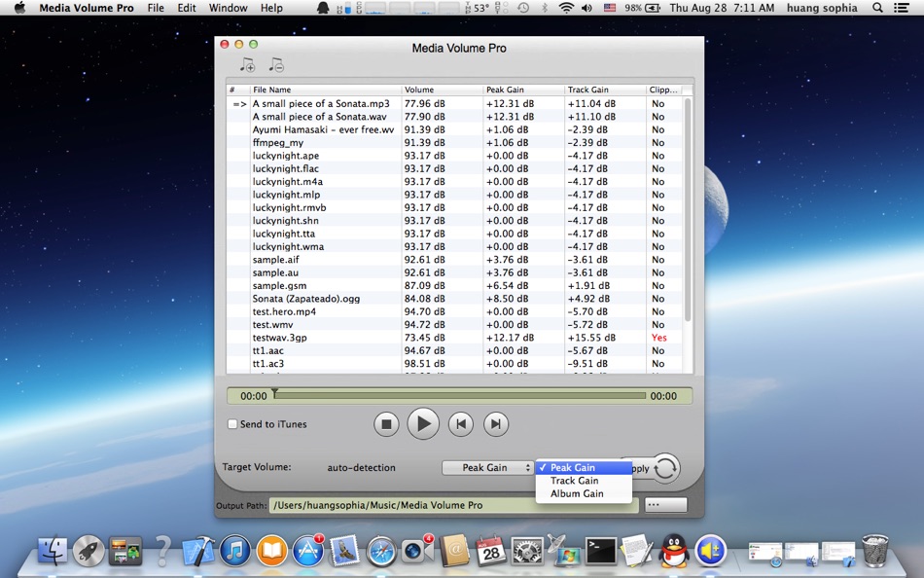This screenshot has width=924, height=578.
Task: Open System Preferences gear in the Dock
Action: pyautogui.click(x=526, y=551)
